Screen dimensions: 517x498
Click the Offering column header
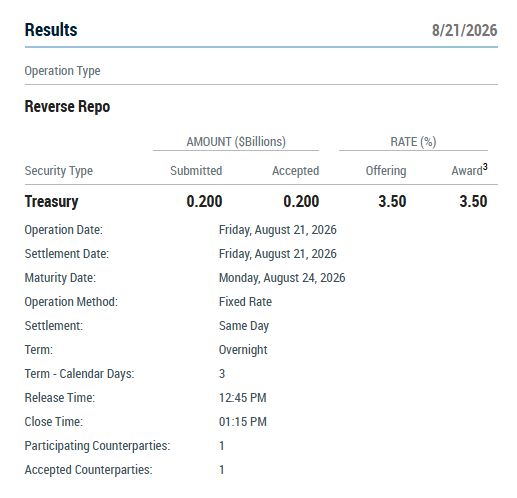coord(386,171)
